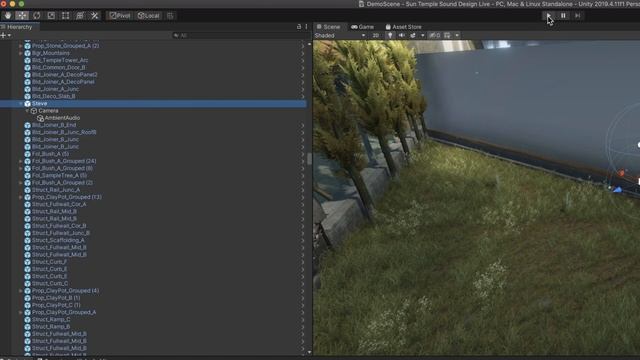The width and height of the screenshot is (640, 360).
Task: Open prefab arrow for Bld_TempleTower_Arc
Action: coord(303,60)
